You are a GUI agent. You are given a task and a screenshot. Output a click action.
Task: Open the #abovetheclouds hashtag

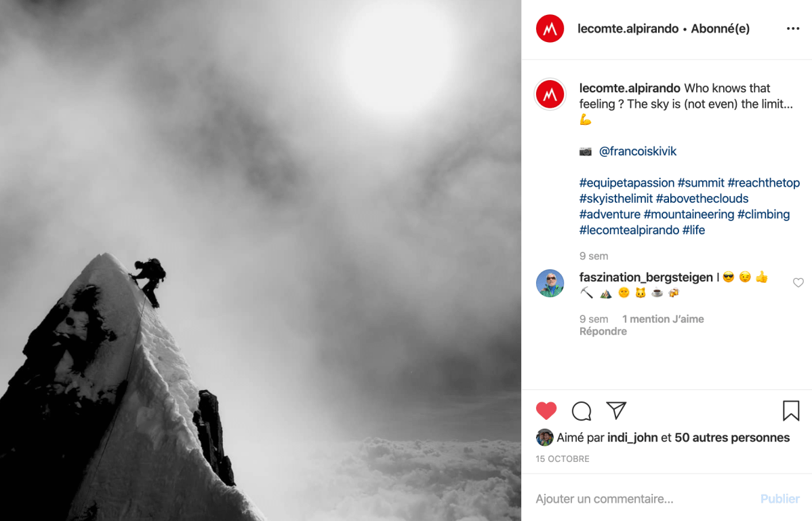pos(702,199)
